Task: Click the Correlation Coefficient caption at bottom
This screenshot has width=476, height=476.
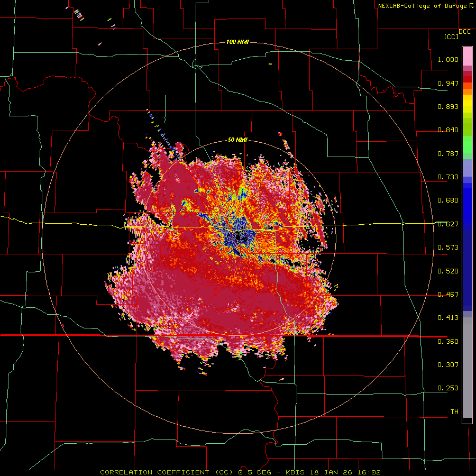Action: pyautogui.click(x=240, y=472)
